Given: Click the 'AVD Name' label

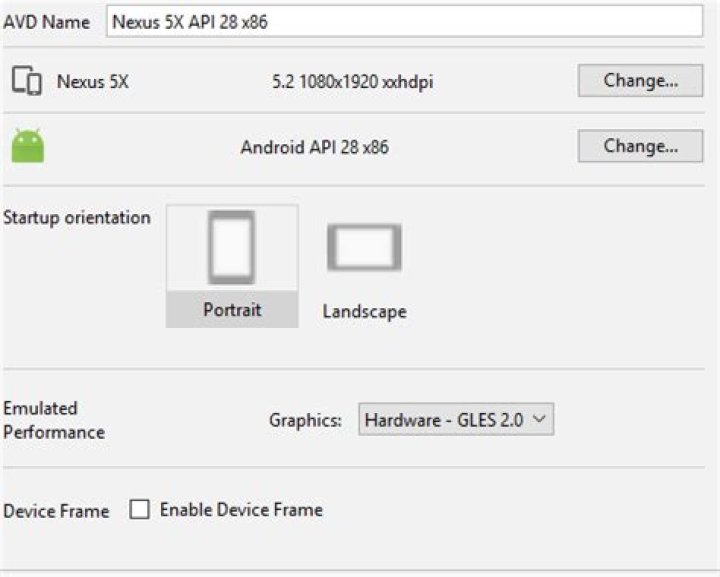Looking at the screenshot, I should click(46, 22).
